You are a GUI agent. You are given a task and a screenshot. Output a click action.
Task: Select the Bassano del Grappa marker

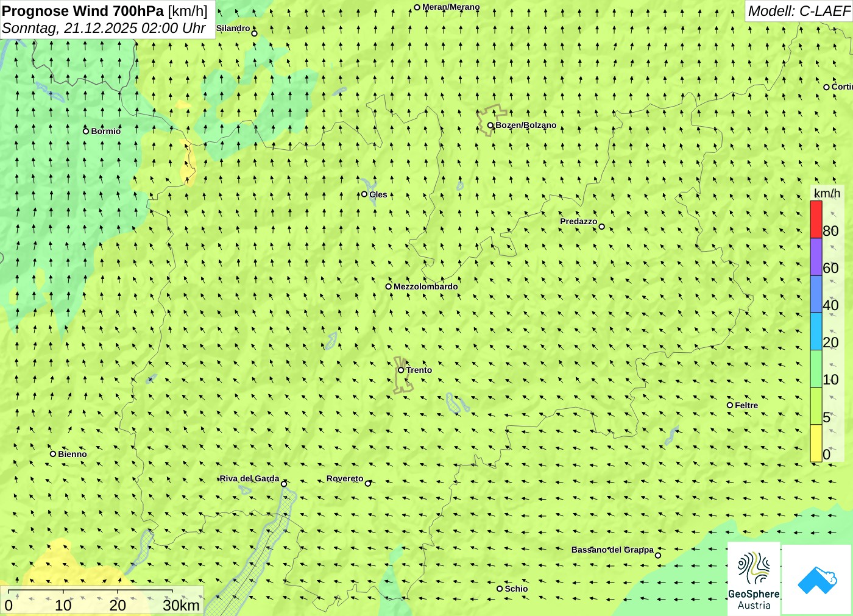tap(658, 555)
